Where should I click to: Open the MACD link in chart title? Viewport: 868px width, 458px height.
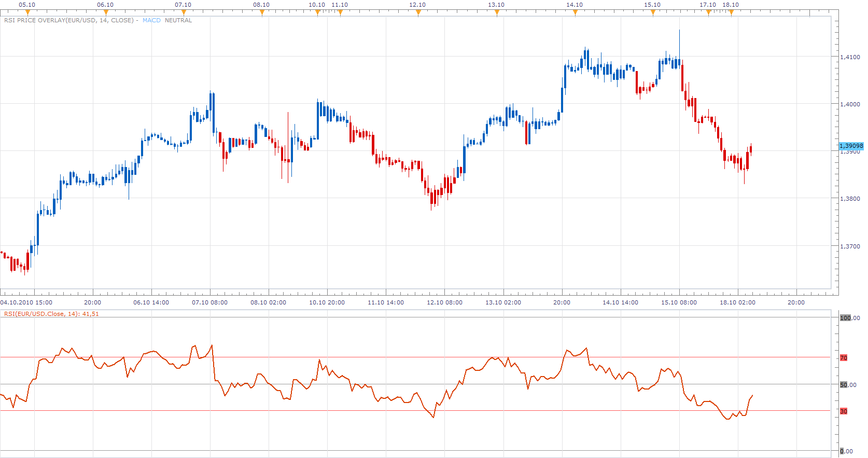pos(151,20)
